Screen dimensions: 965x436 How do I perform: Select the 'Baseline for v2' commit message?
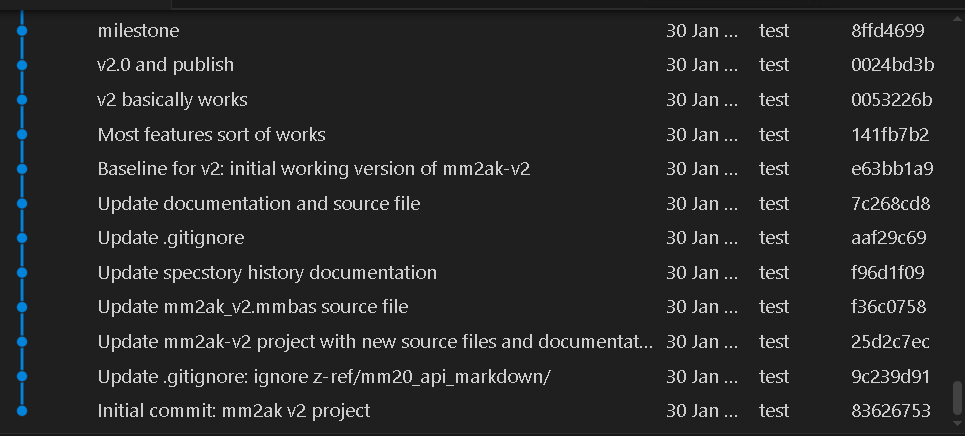point(313,169)
